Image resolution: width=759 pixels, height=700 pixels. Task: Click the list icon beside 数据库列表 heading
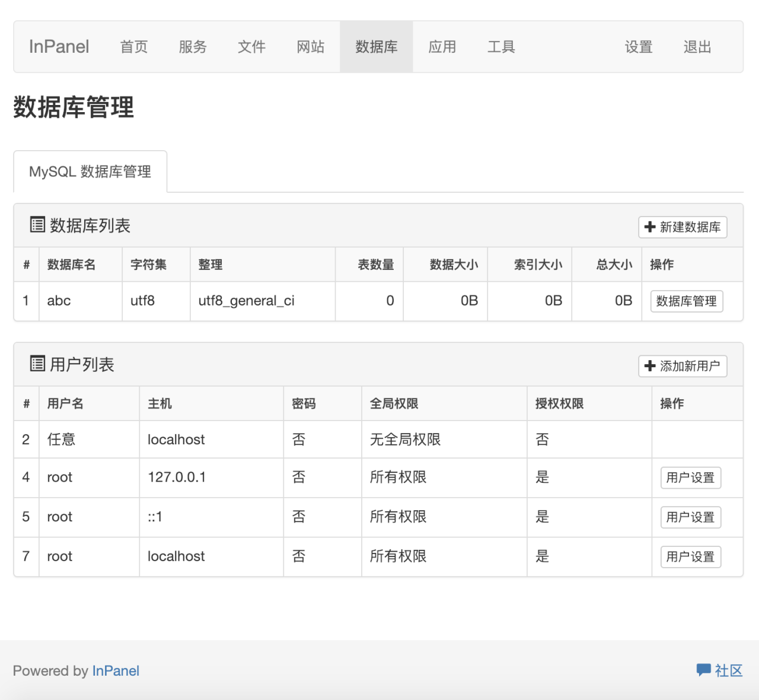click(37, 225)
